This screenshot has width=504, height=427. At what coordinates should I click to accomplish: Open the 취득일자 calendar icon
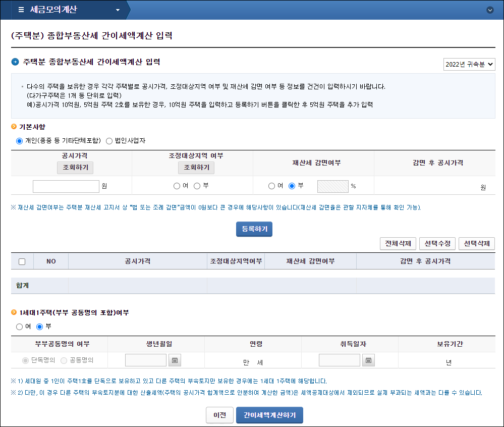coord(369,360)
